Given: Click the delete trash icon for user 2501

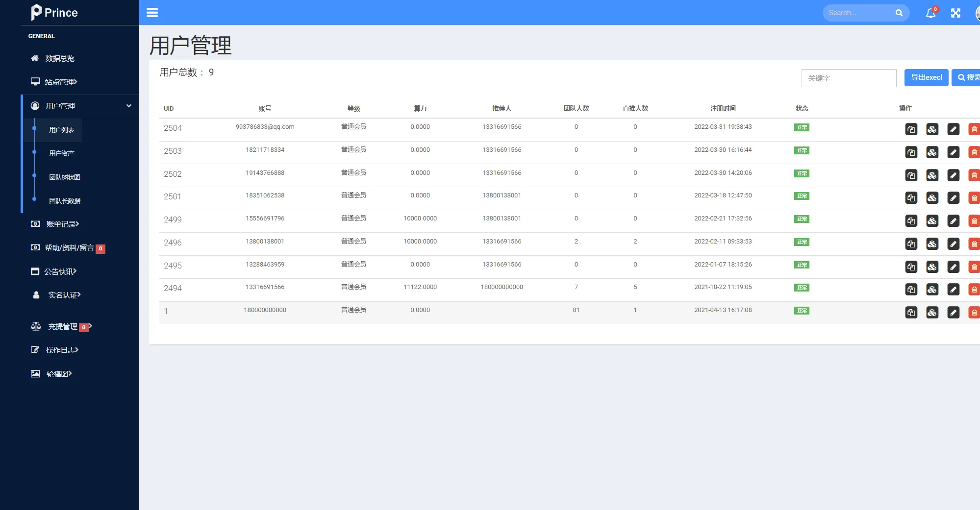Looking at the screenshot, I should tap(974, 198).
